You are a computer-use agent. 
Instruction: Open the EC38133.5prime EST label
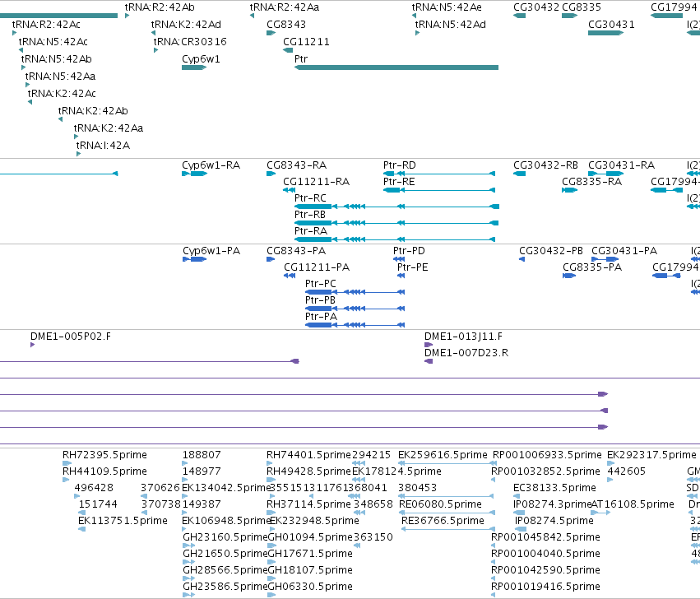[554, 488]
